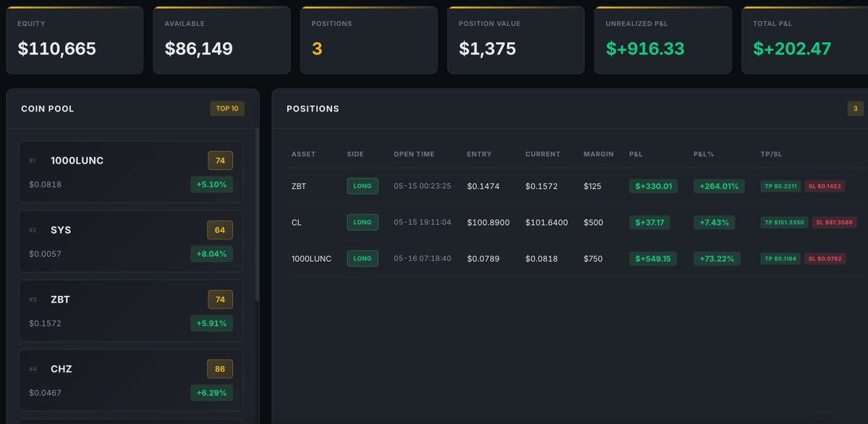Click the P&L badge $+549.15
Screen dimensions: 868x424
(x=653, y=258)
